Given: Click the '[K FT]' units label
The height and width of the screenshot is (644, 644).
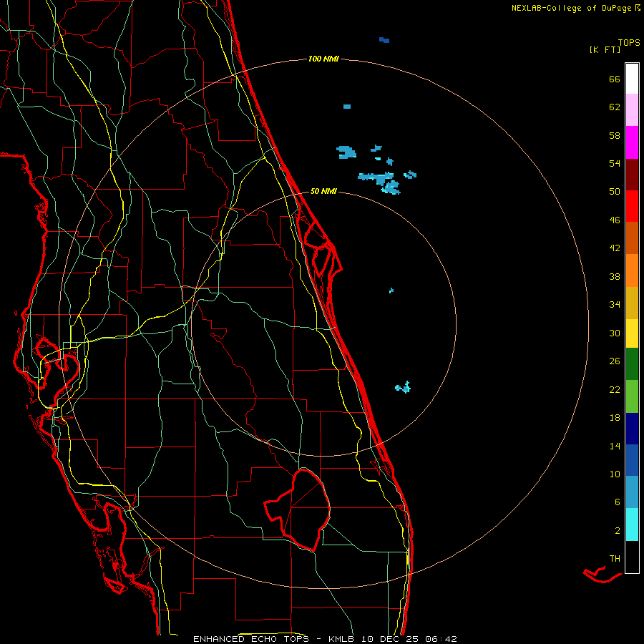Looking at the screenshot, I should [605, 50].
